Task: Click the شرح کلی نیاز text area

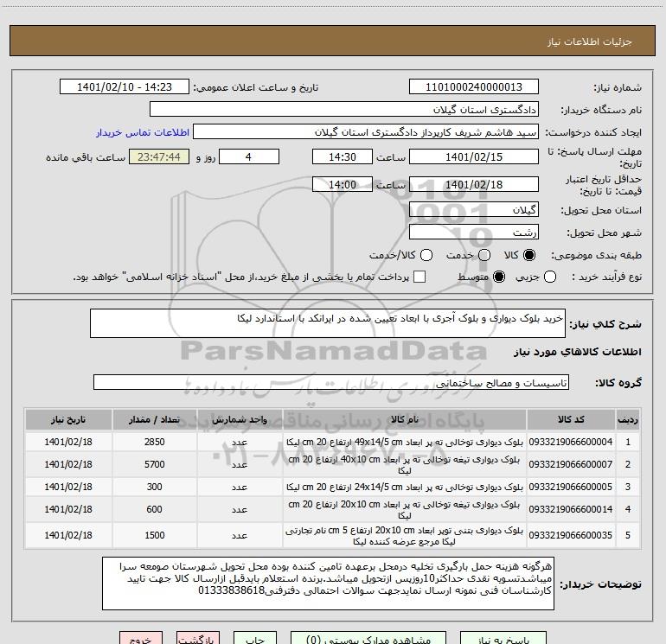Action: pyautogui.click(x=328, y=323)
